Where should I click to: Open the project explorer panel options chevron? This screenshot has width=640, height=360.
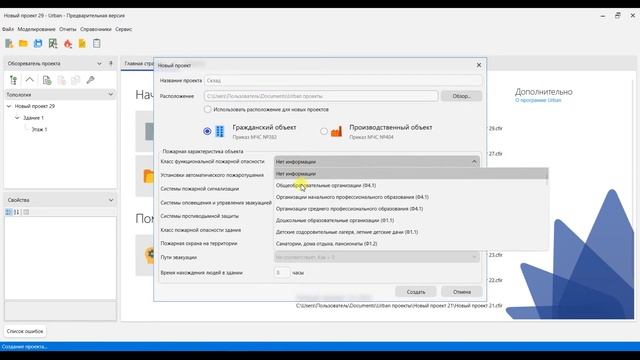pos(99,63)
